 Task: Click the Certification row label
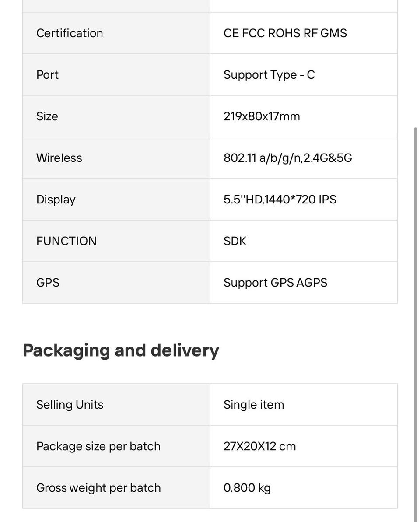point(70,33)
